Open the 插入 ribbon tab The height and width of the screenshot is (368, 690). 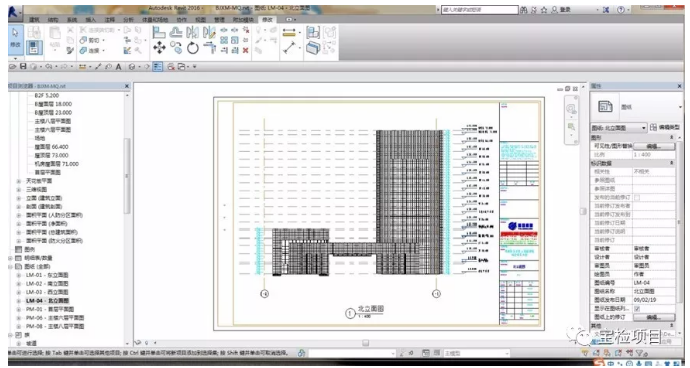(90, 19)
